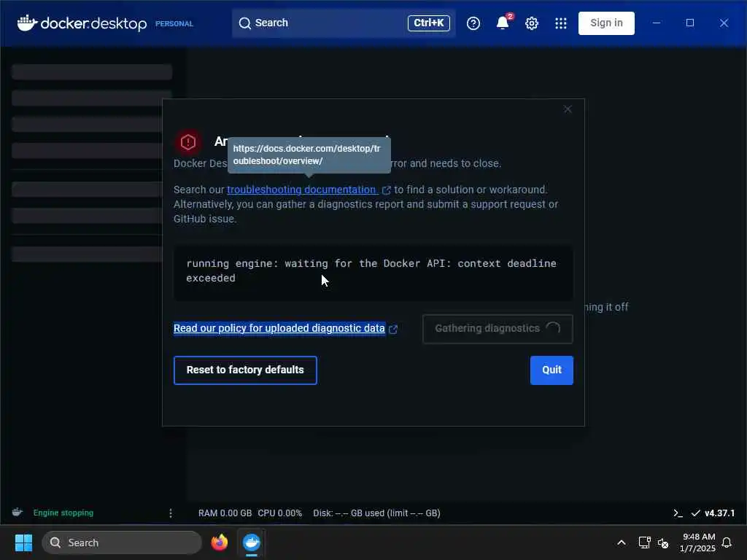This screenshot has height=560, width=747.
Task: Click the Ctrl+K shortcut badge
Action: coord(428,23)
